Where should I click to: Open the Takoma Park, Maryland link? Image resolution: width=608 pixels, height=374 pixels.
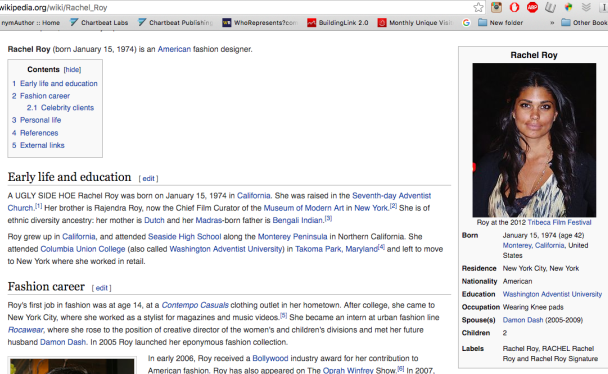(x=336, y=249)
